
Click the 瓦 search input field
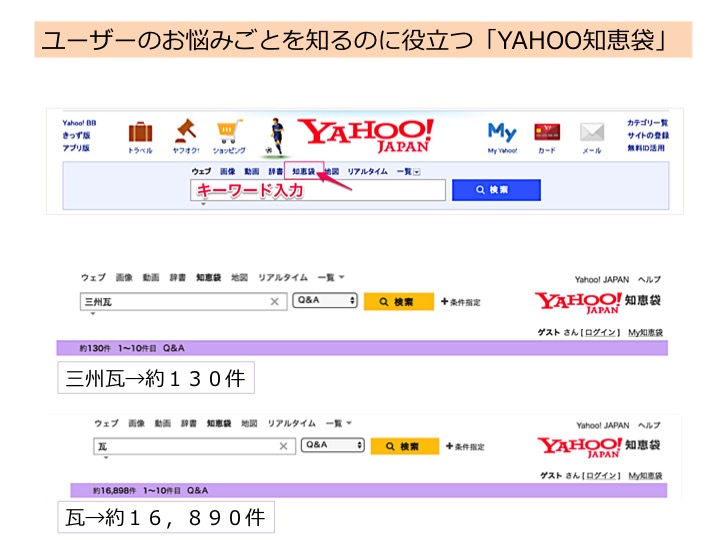pyautogui.click(x=194, y=446)
